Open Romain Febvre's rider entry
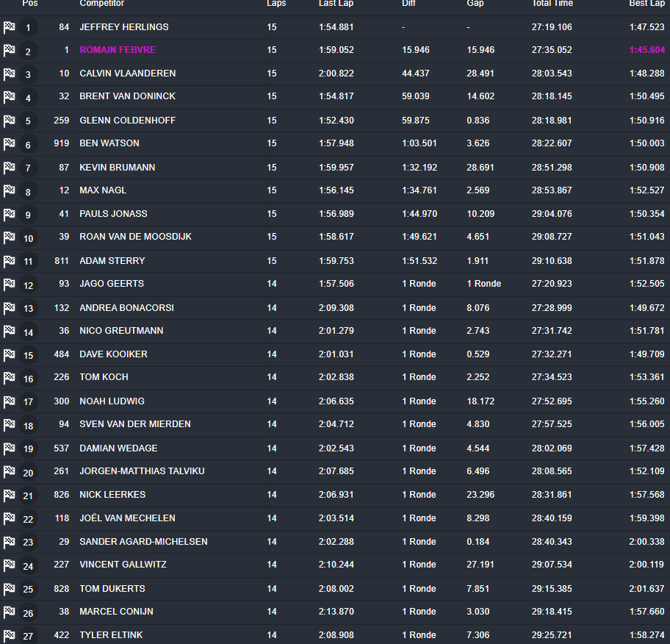The image size is (670, 644). [118, 51]
